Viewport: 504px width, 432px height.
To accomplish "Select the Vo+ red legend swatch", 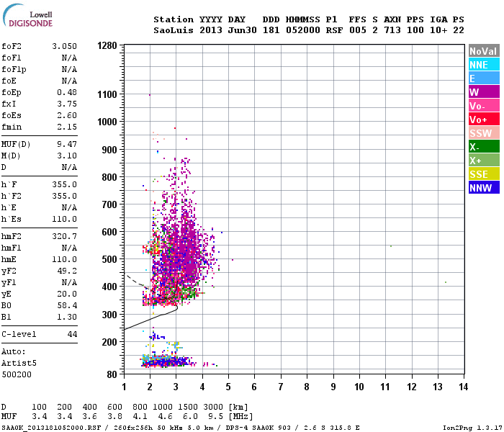I will click(484, 120).
